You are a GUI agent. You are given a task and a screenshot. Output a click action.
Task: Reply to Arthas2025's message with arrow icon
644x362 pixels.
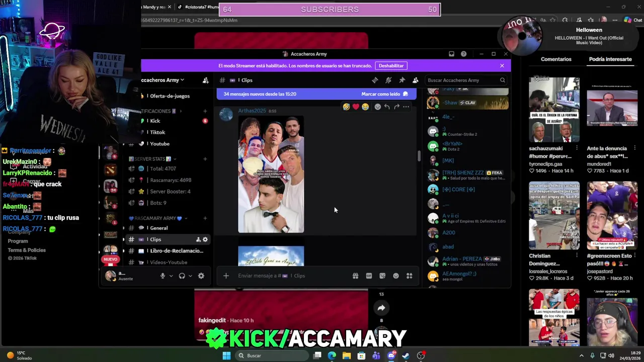(387, 107)
